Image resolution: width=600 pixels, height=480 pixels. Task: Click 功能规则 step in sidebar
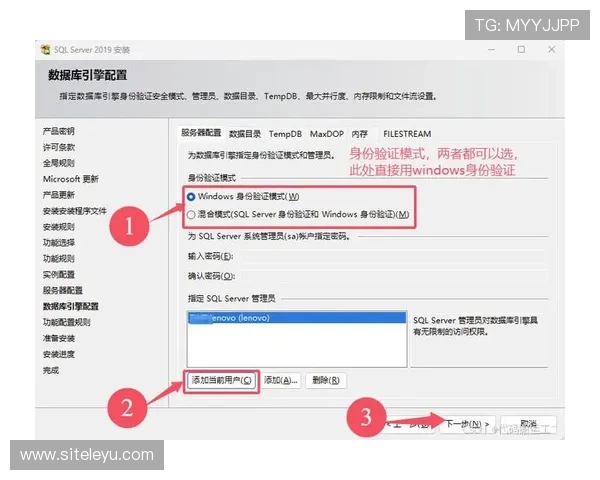tap(59, 259)
